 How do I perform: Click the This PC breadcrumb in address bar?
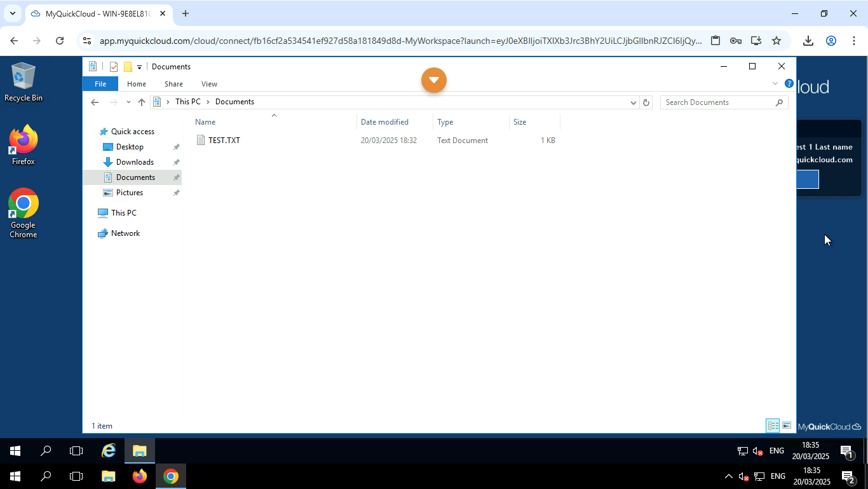(188, 102)
